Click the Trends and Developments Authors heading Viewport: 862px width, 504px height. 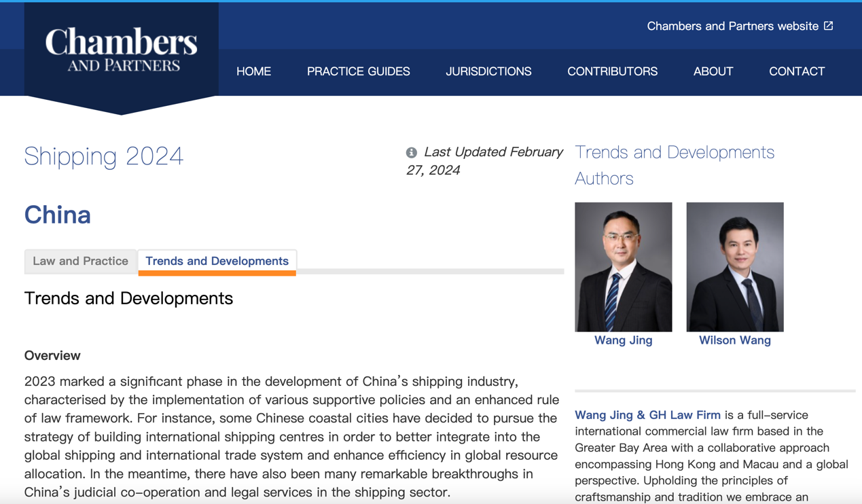675,165
